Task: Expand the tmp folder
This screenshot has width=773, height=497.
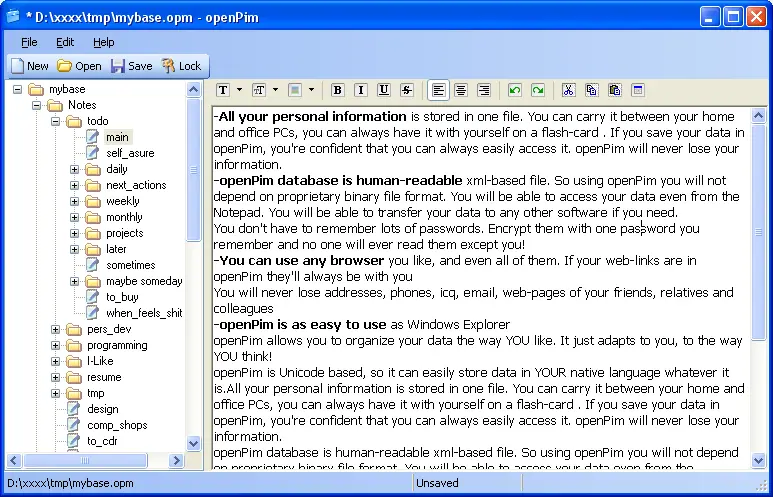Action: (x=56, y=393)
